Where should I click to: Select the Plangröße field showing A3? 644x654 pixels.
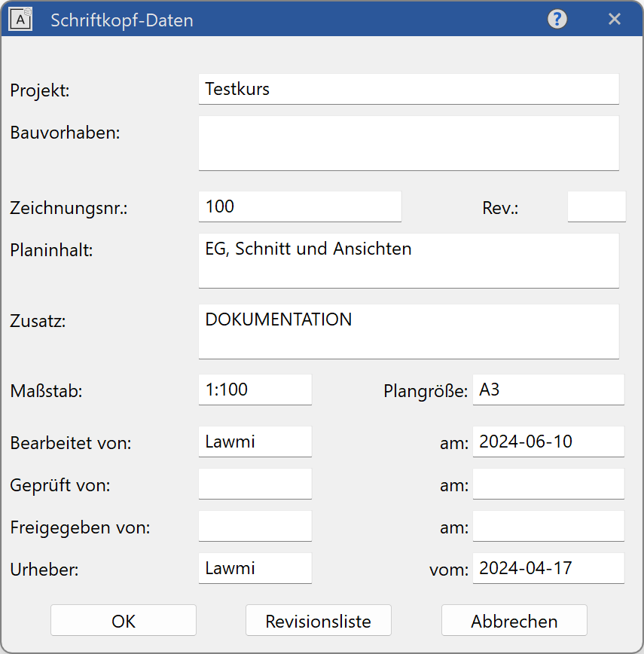(548, 390)
